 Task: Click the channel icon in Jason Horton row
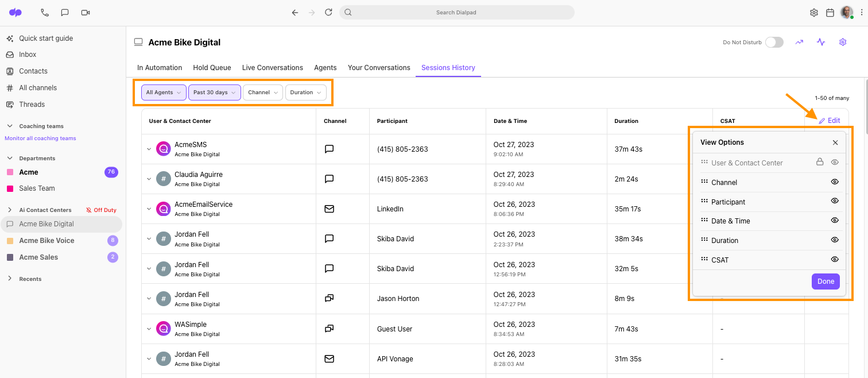[329, 298]
